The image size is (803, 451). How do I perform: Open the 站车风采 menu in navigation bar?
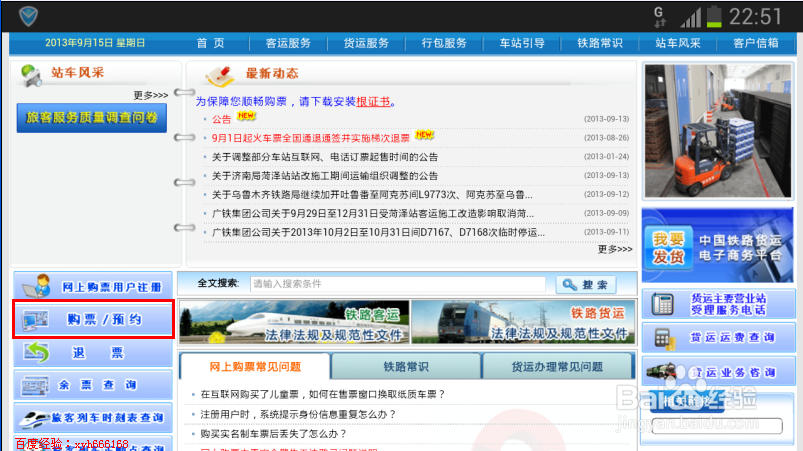(x=678, y=43)
